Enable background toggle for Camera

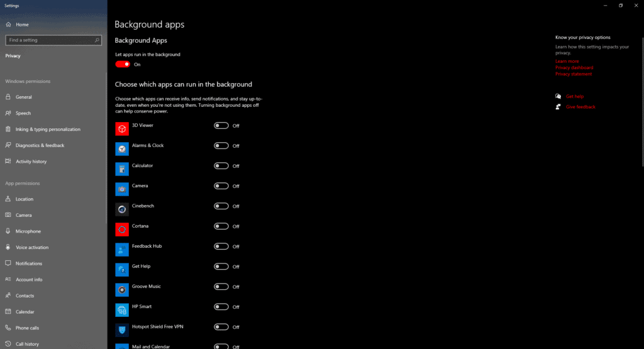coord(221,186)
